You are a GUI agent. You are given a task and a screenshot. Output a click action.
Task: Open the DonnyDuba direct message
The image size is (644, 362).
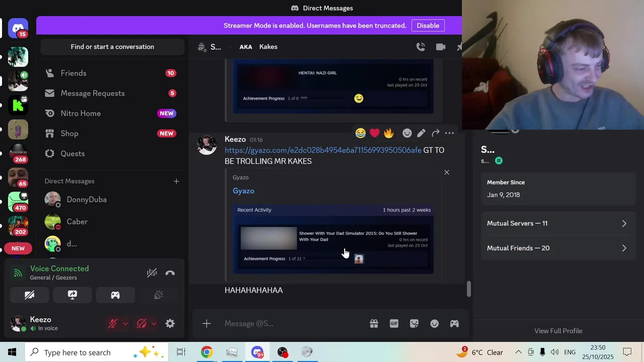pyautogui.click(x=112, y=200)
